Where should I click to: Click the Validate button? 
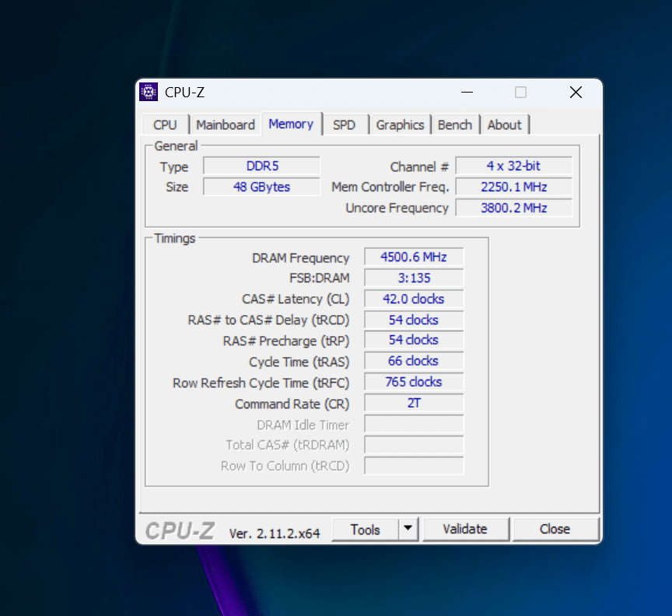465,530
